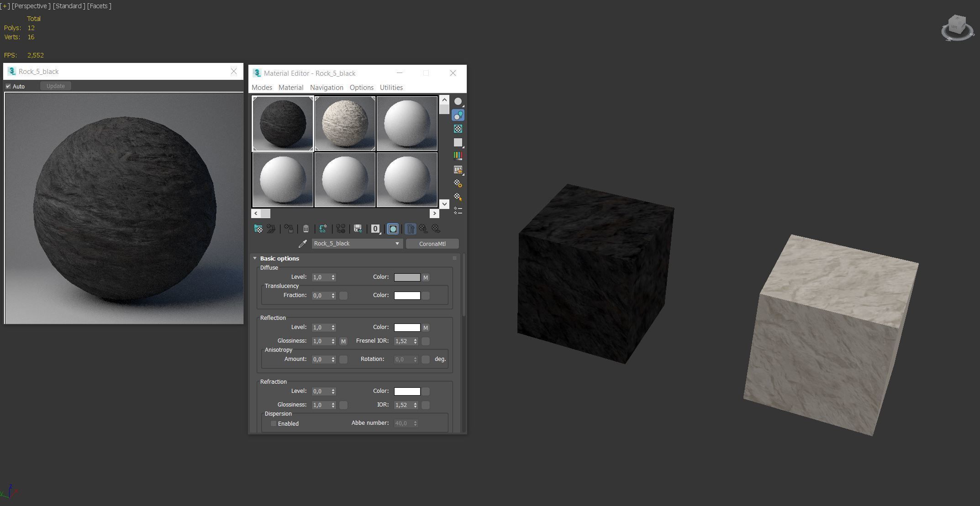
Task: Open the Rock_5_black material name dropdown
Action: click(x=397, y=244)
